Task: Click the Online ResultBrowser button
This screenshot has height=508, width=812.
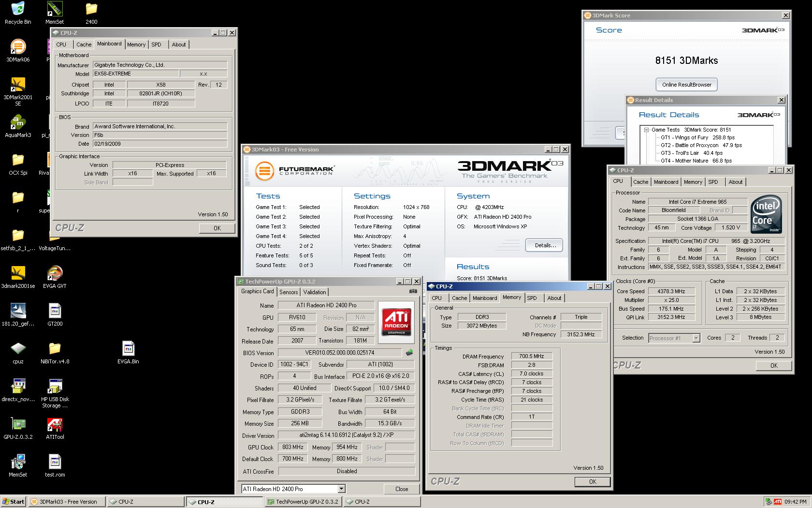Action: click(686, 85)
